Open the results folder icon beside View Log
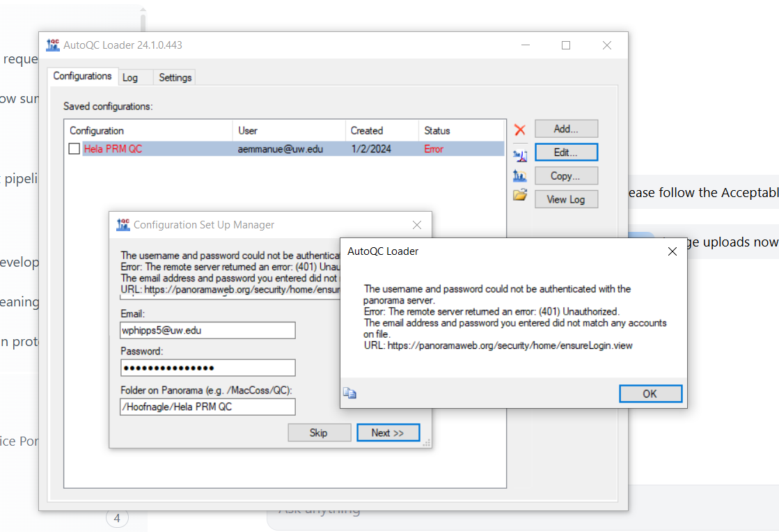The image size is (779, 532). [519, 195]
